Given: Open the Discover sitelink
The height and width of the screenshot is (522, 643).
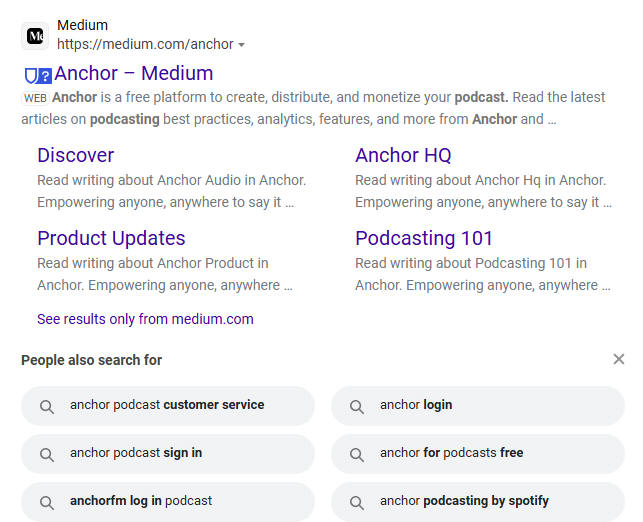Looking at the screenshot, I should (75, 155).
